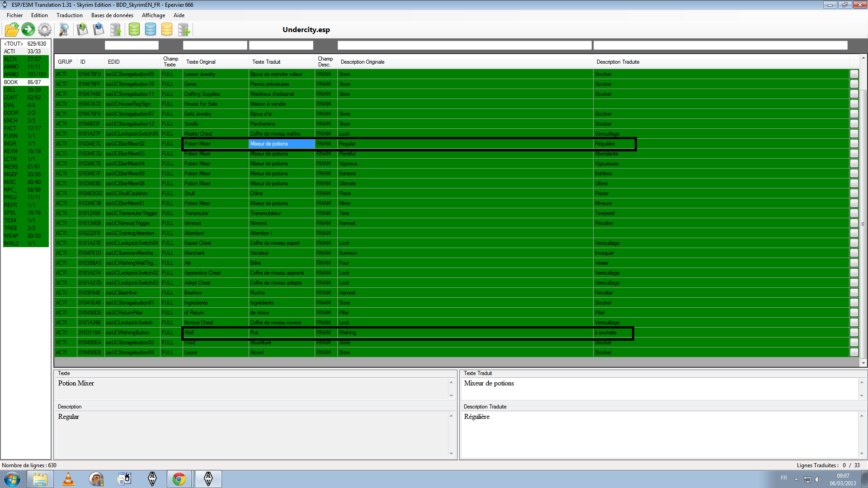The image size is (868, 488).
Task: Tick checkbox on the Beehive row
Action: coord(854,293)
